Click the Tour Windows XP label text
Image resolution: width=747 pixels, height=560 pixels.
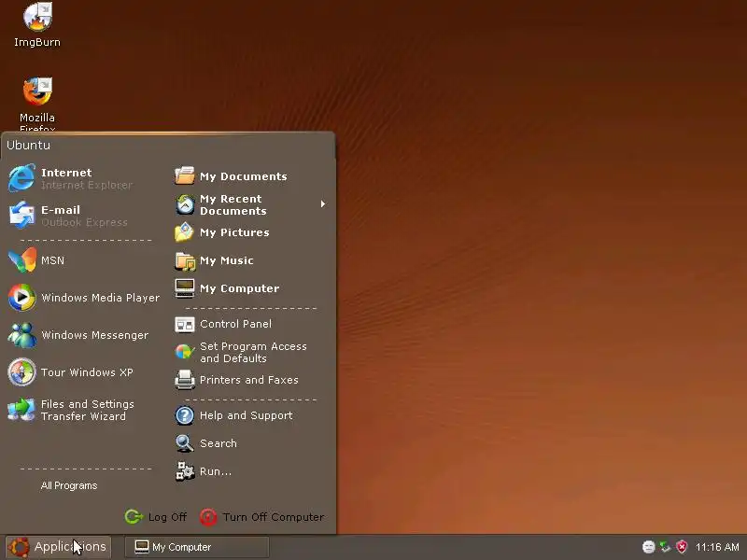pos(87,372)
